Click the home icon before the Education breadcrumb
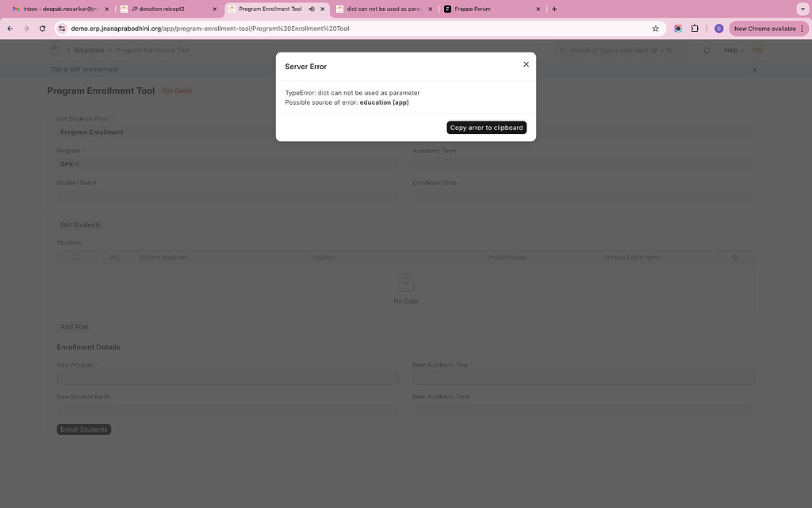812x508 pixels. tap(53, 49)
